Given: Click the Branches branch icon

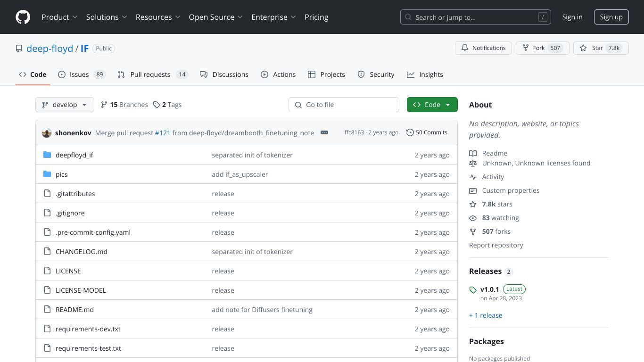Looking at the screenshot, I should (104, 105).
